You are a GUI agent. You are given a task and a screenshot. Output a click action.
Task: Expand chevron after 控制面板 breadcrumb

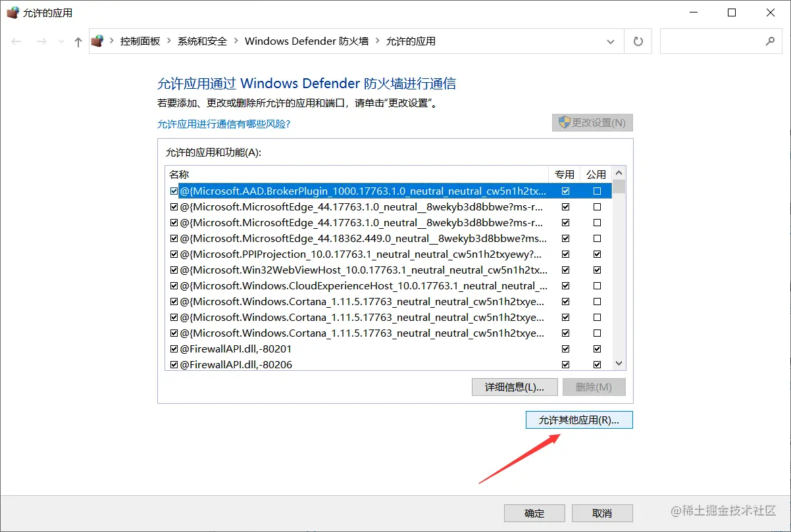168,41
